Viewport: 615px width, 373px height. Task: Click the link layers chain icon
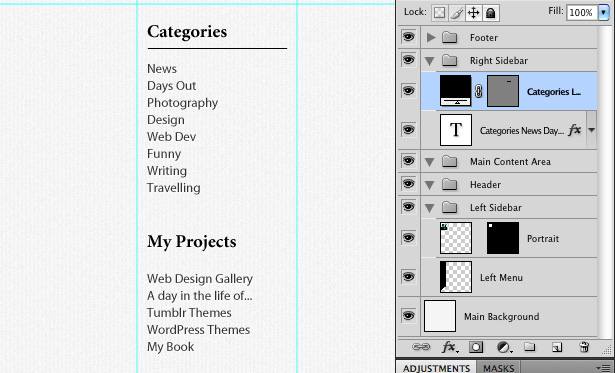pyautogui.click(x=421, y=347)
